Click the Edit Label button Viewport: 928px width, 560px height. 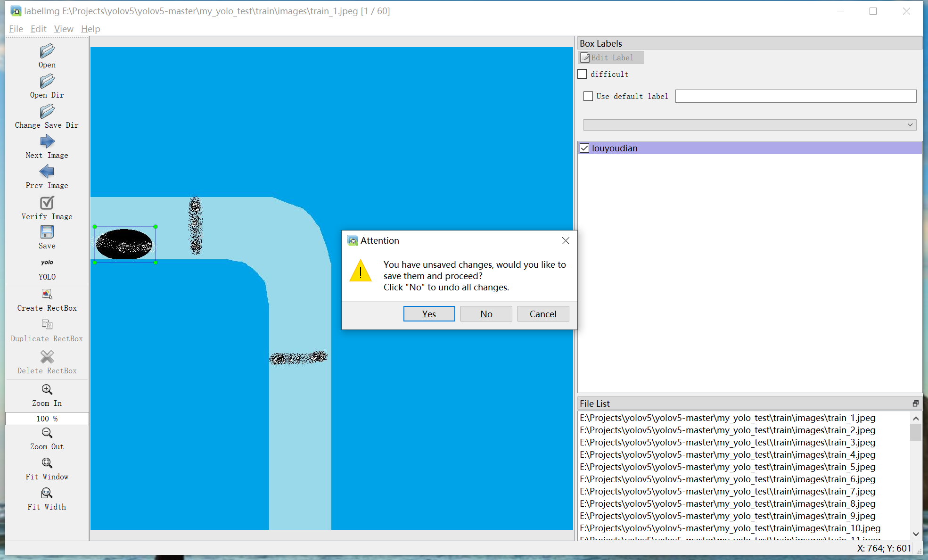[611, 58]
